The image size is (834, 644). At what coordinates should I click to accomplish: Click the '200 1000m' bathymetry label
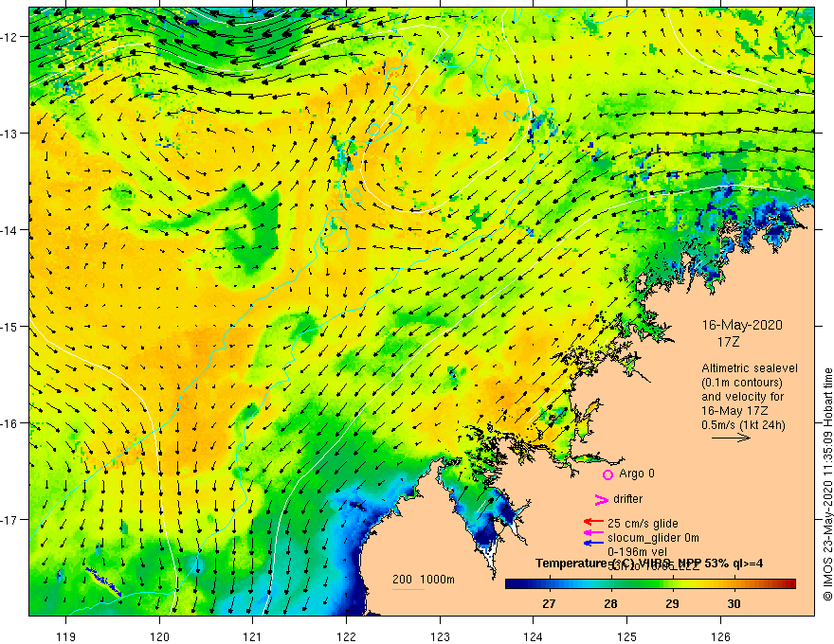click(424, 580)
